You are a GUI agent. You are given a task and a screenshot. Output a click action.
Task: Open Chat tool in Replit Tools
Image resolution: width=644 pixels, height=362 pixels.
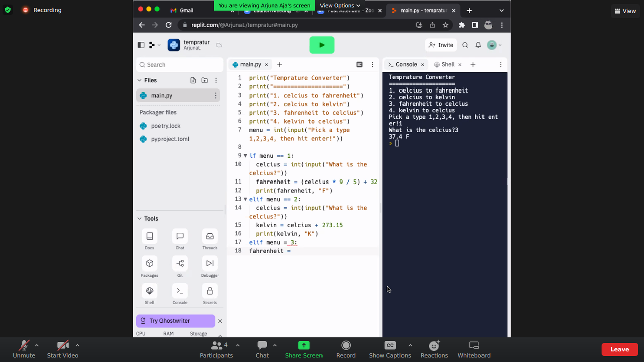click(180, 239)
